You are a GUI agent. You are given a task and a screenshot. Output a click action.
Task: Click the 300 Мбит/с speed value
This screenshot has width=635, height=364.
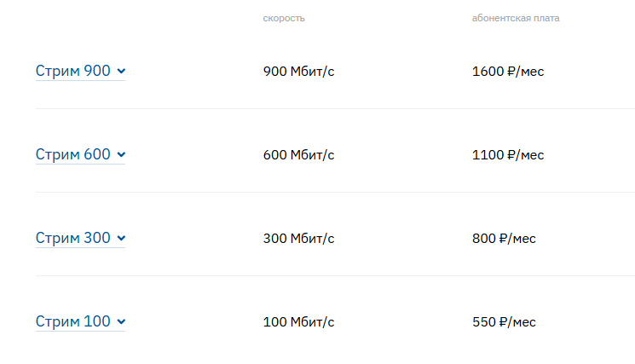pos(299,239)
